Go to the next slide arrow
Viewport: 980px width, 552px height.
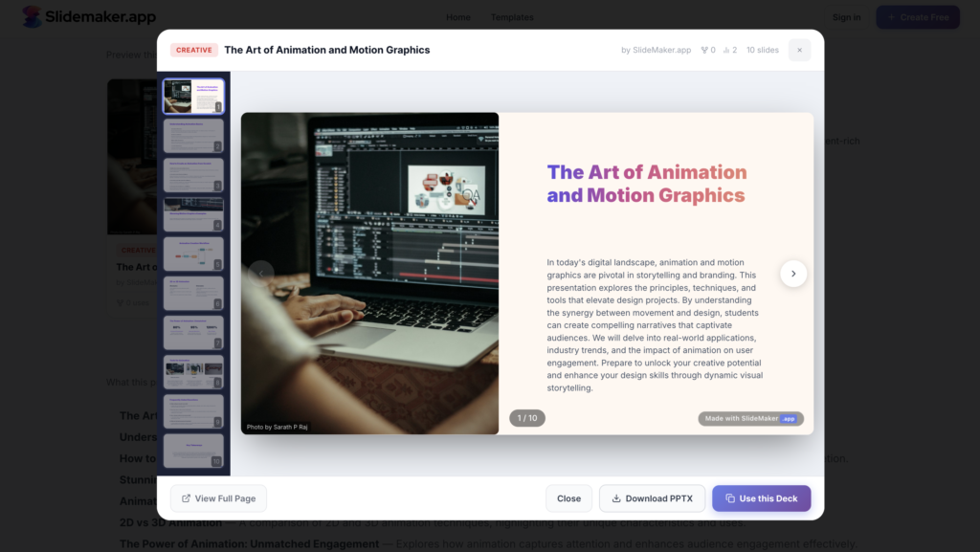pyautogui.click(x=793, y=274)
